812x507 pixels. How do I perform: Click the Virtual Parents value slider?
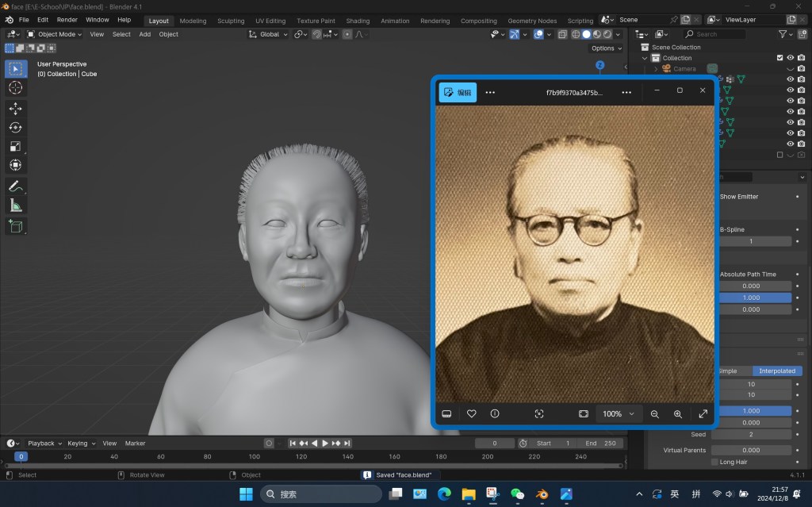[751, 450]
